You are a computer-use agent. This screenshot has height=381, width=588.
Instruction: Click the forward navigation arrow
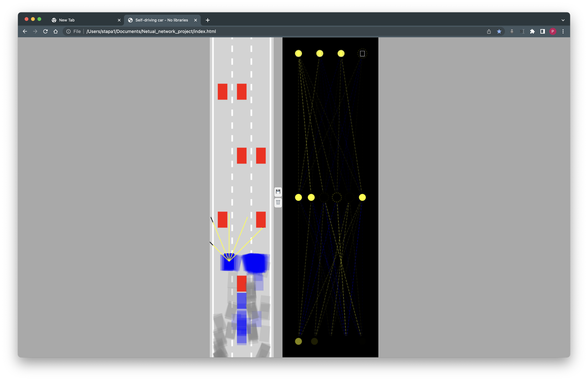click(x=35, y=31)
